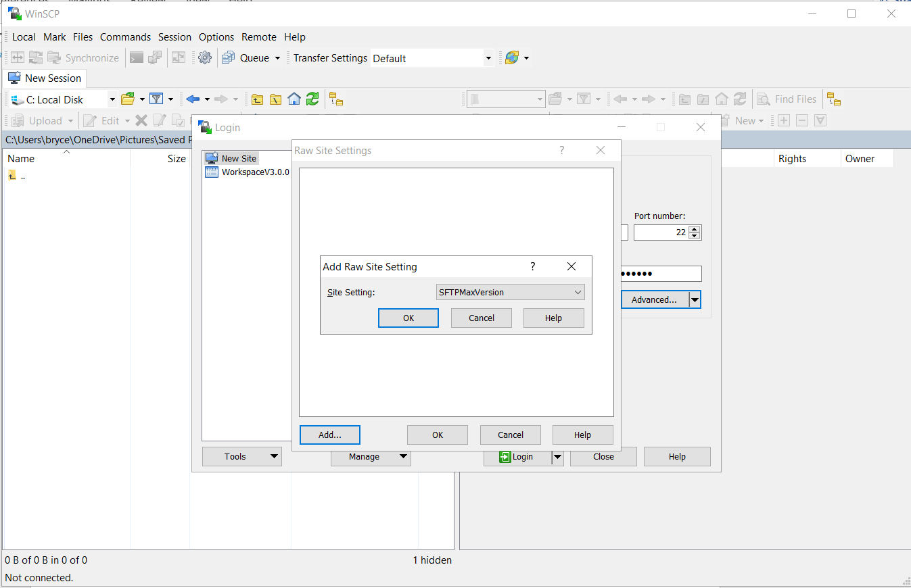Open the Options menu
The image size is (911, 588).
click(x=216, y=37)
